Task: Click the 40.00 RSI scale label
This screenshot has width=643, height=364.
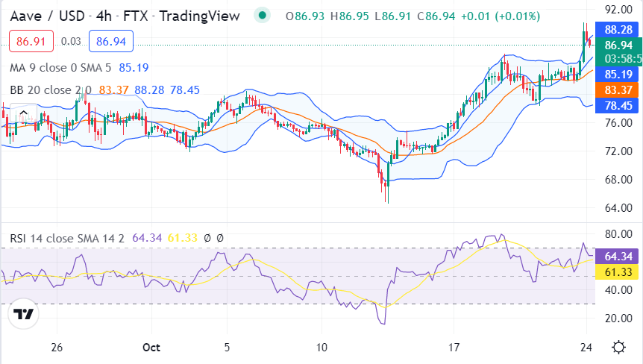Action: tap(618, 290)
